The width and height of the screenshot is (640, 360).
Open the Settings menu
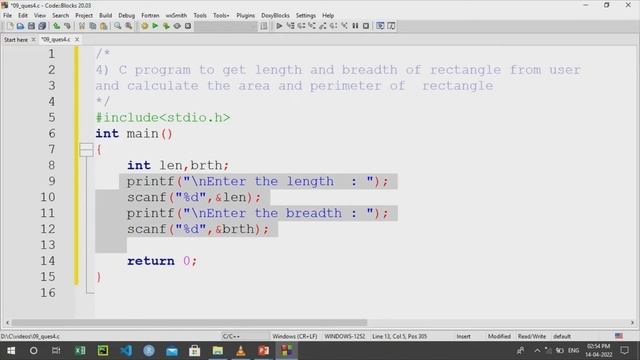(x=306, y=15)
